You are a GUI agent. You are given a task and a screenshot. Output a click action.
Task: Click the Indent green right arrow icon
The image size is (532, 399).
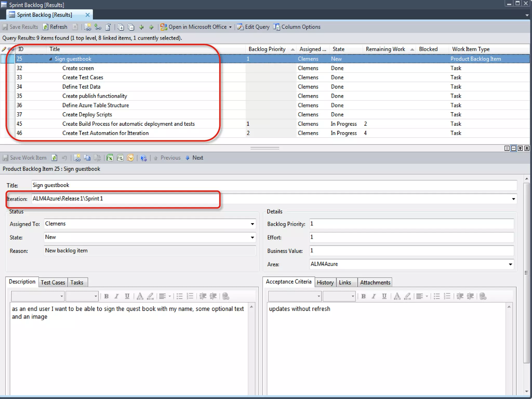[x=151, y=27]
